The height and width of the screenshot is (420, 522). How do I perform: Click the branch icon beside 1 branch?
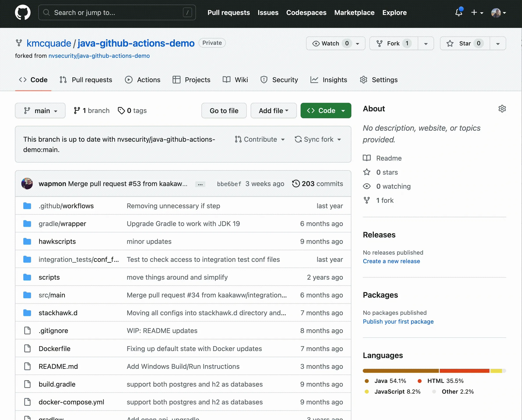tap(77, 110)
